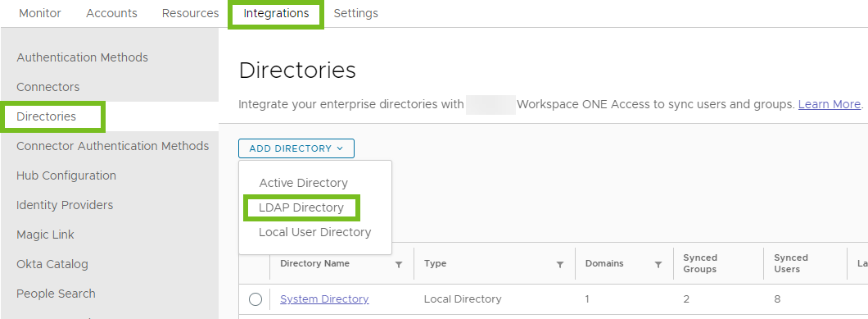Select the System Directory radio button
Viewport: 868px width, 319px height.
coord(255,299)
